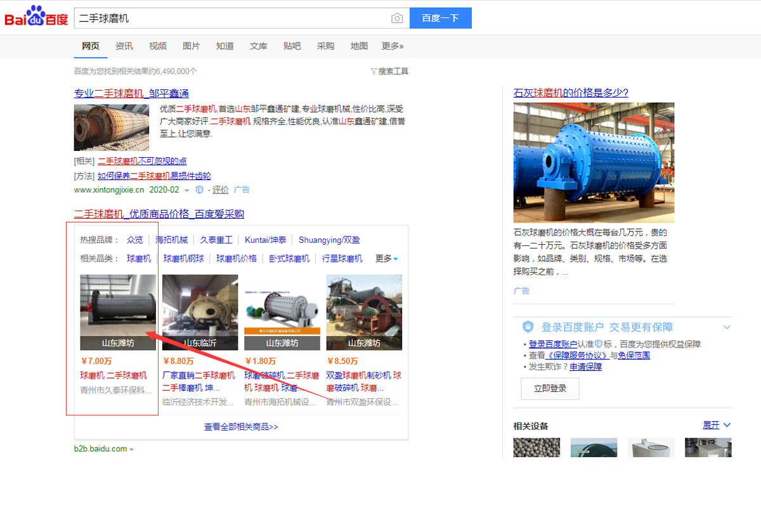This screenshot has height=532, width=761.
Task: Open the ¥1.80万 product thumbnail
Action: click(282, 312)
